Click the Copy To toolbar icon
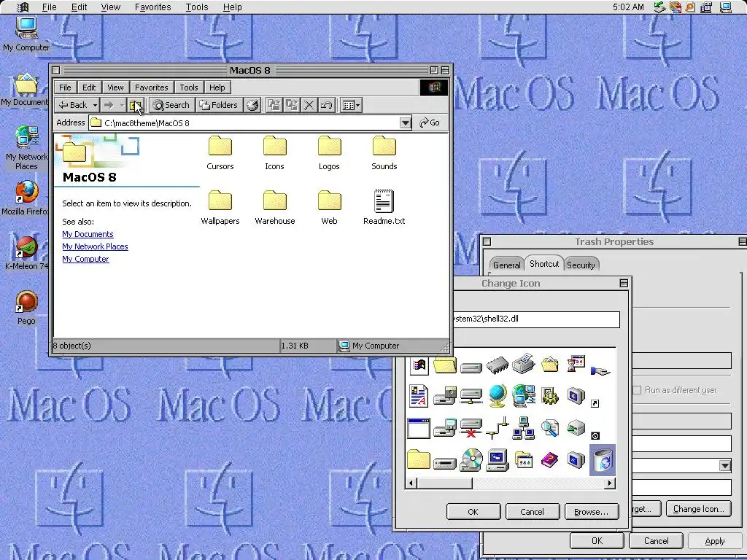 point(292,105)
